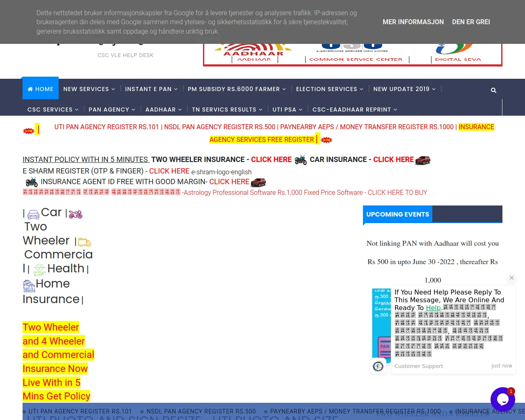Click CLICK HERE for insurance agent ID
525x420 pixels.
[229, 182]
